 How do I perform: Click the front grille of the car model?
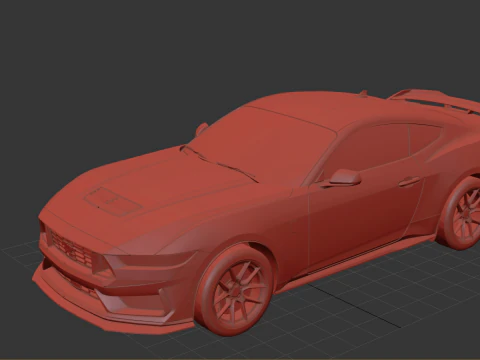pyautogui.click(x=71, y=248)
